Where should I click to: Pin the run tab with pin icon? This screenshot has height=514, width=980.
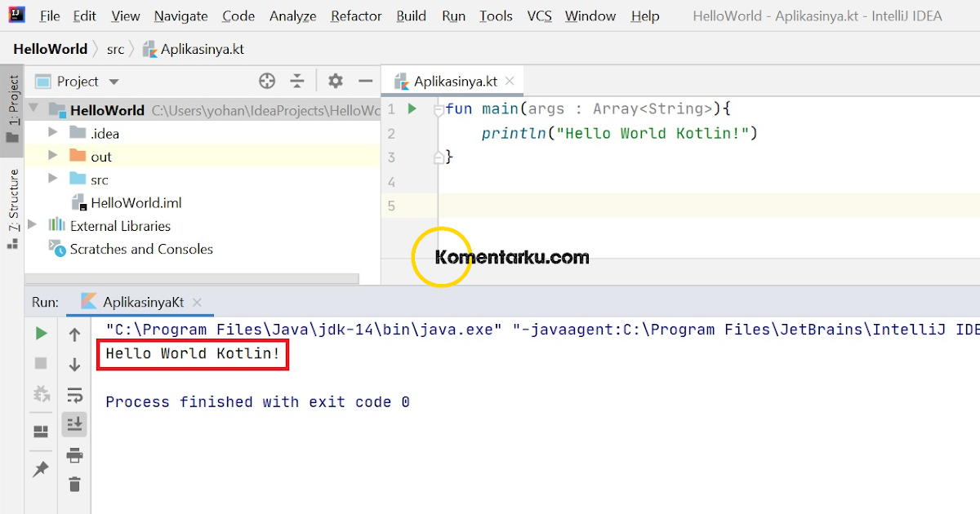(x=41, y=469)
